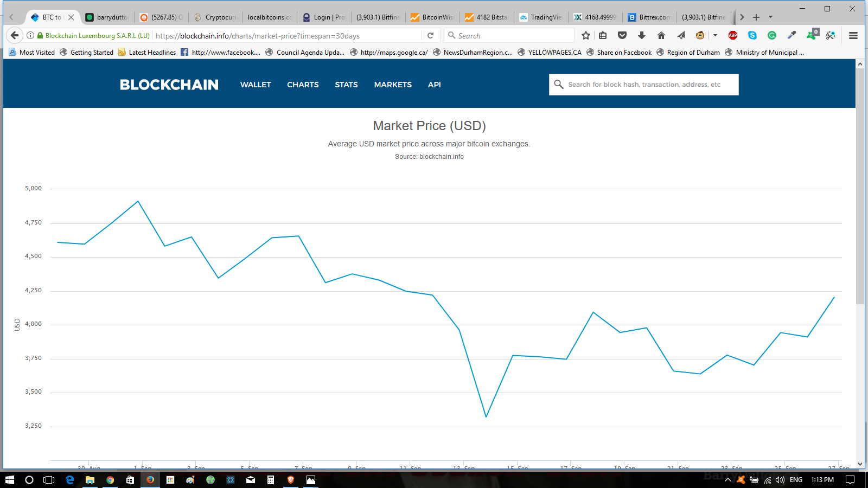The height and width of the screenshot is (488, 868).
Task: Click the Greasemonkey monkey icon
Action: click(700, 36)
